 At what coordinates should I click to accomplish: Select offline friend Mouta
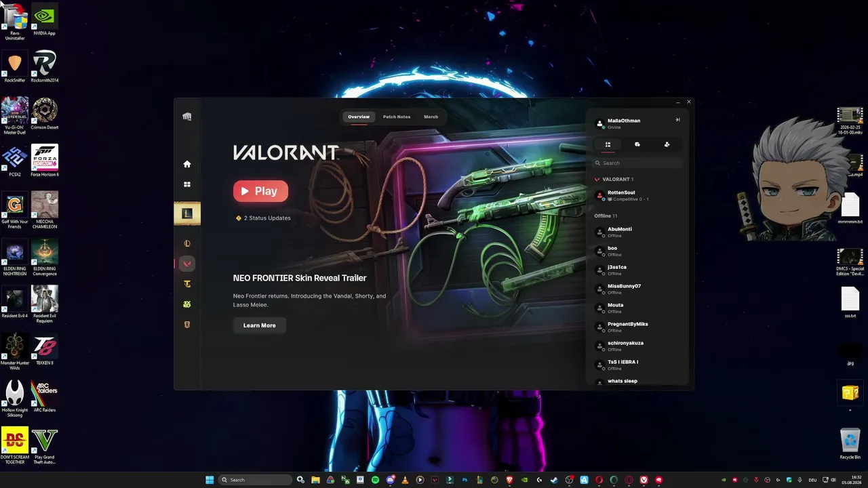click(637, 308)
